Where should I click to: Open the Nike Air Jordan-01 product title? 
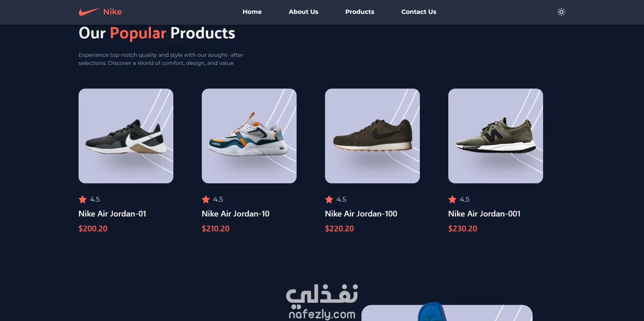tap(112, 214)
